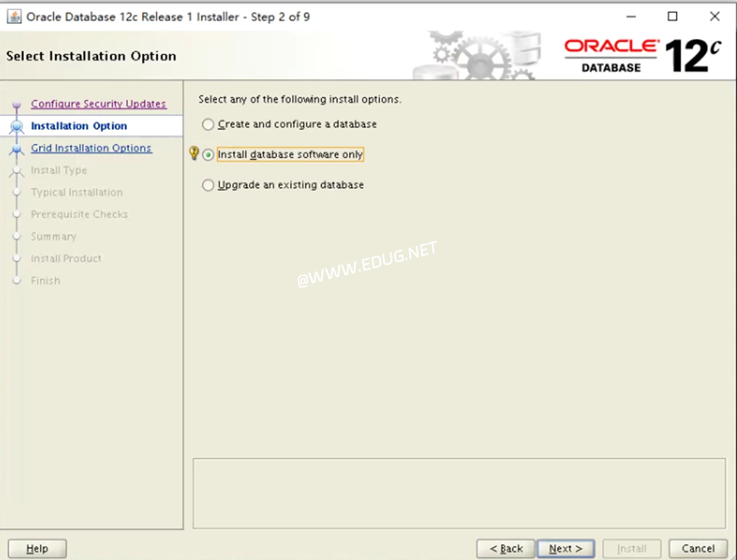
Task: Close the Oracle installer window
Action: pyautogui.click(x=715, y=17)
